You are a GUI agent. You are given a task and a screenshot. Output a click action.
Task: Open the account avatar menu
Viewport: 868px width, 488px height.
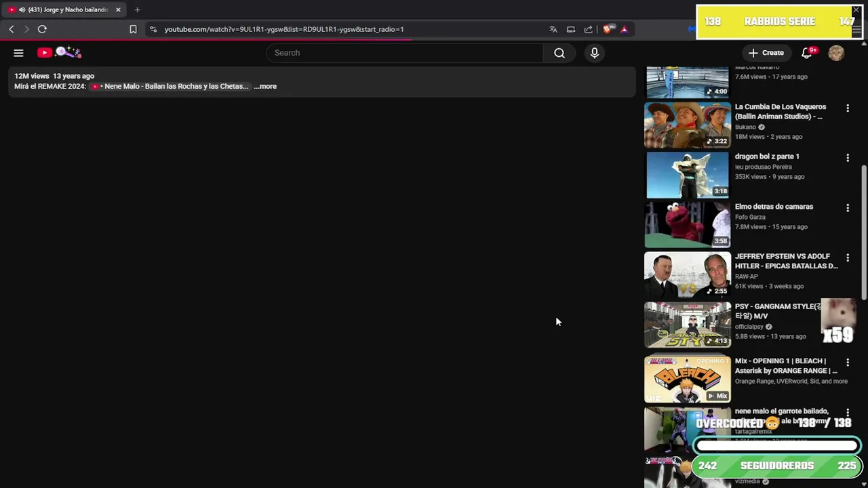click(836, 53)
